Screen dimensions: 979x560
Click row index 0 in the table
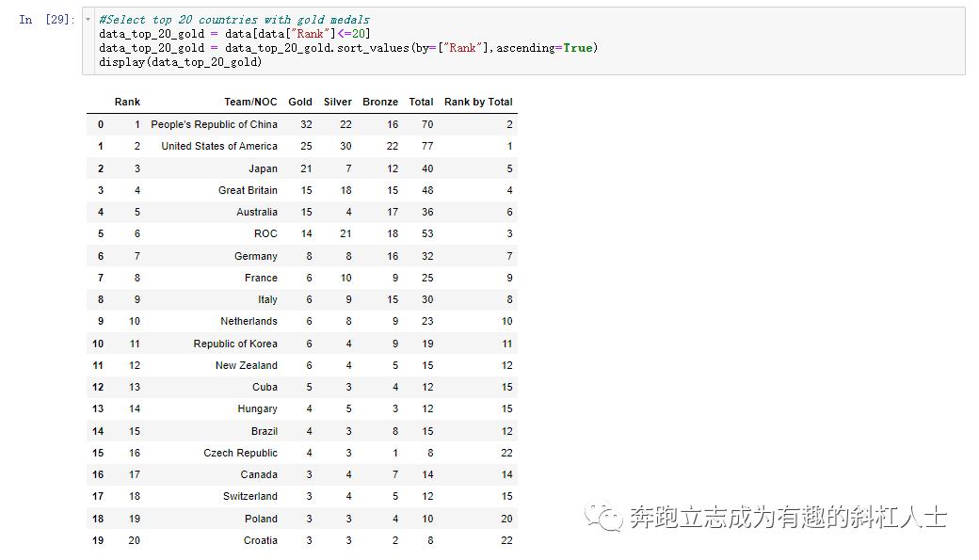tap(100, 124)
